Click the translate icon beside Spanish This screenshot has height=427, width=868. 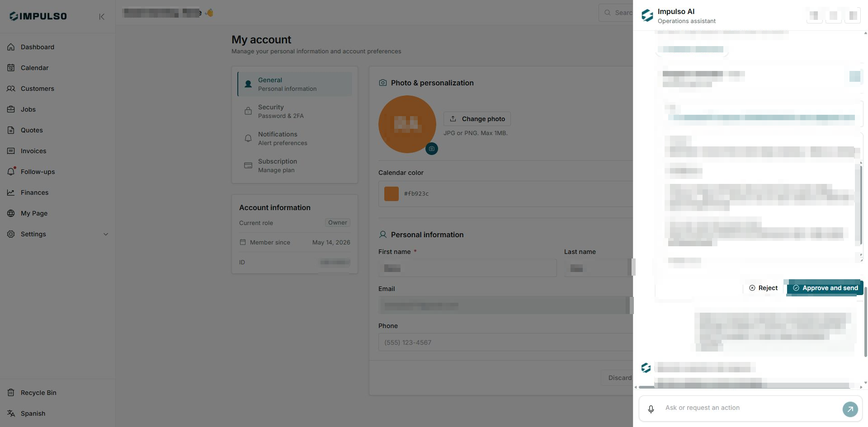[11, 413]
